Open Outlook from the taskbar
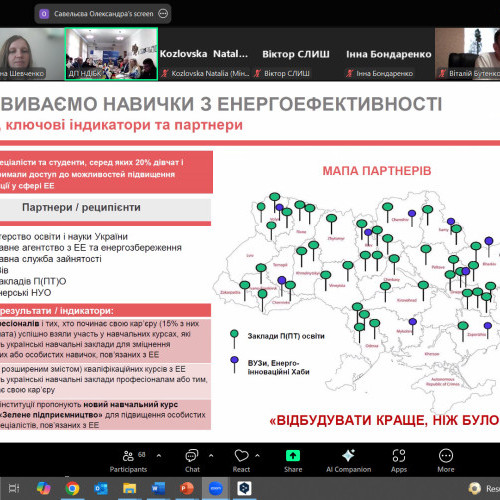 point(101,488)
